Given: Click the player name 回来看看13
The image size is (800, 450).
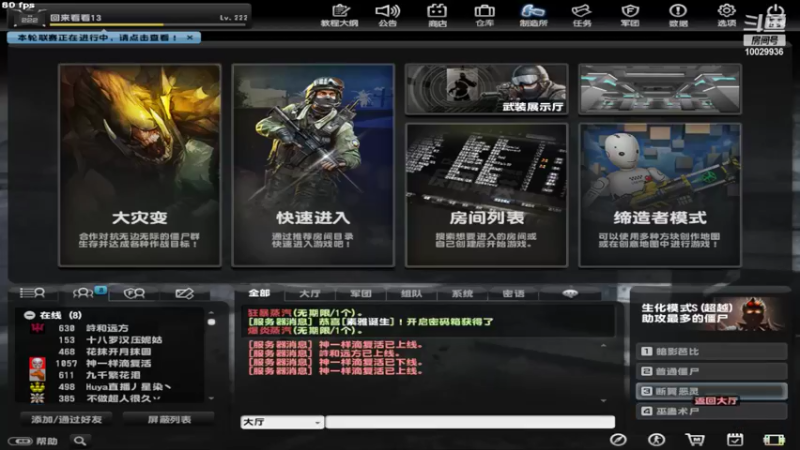Looking at the screenshot, I should [x=76, y=17].
